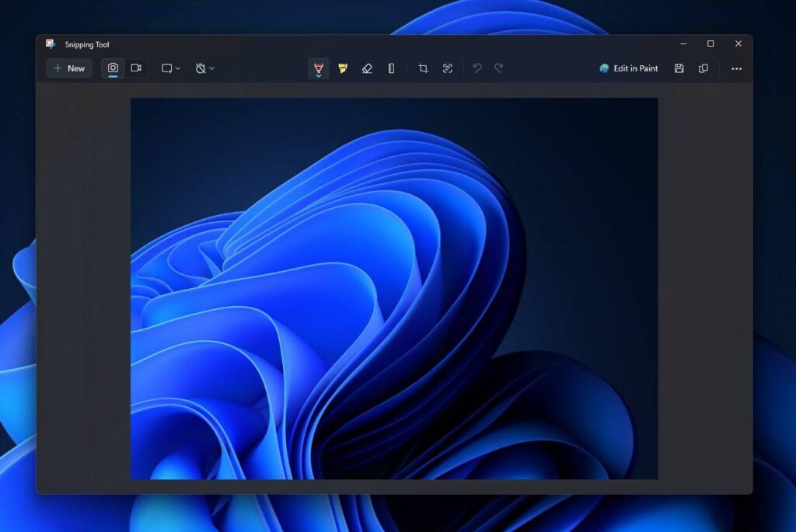Switch to video Record mode
The image size is (796, 532).
136,68
